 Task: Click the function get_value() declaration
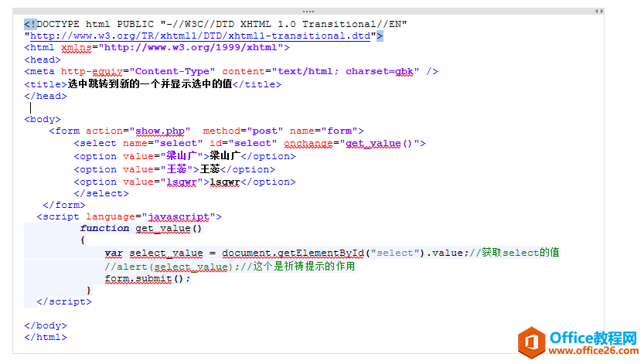tap(141, 229)
